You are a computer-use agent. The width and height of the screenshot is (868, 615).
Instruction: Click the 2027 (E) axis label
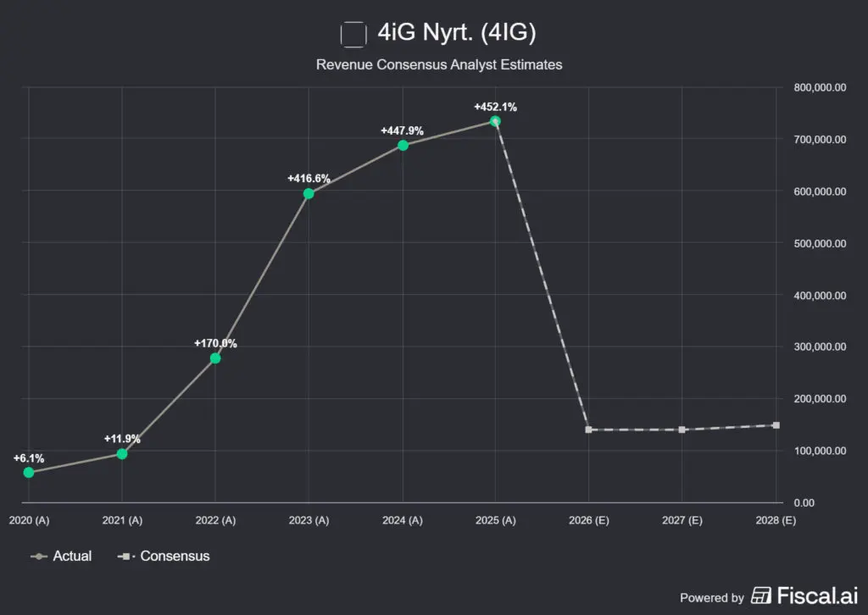[682, 520]
